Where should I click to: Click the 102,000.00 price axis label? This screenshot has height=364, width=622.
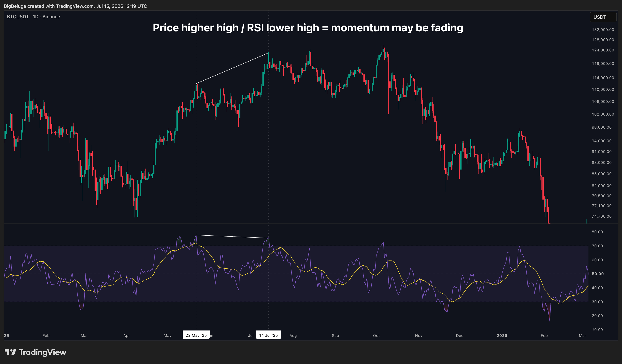click(603, 114)
